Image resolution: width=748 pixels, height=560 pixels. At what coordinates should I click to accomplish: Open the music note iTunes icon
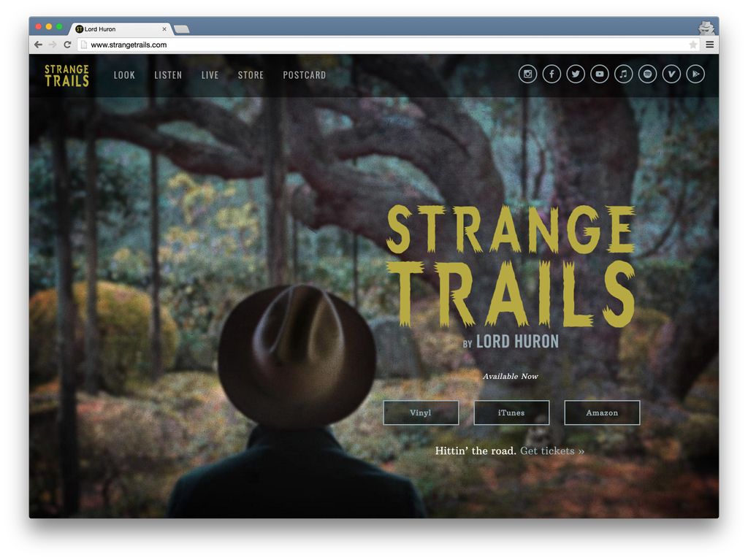[x=624, y=74]
